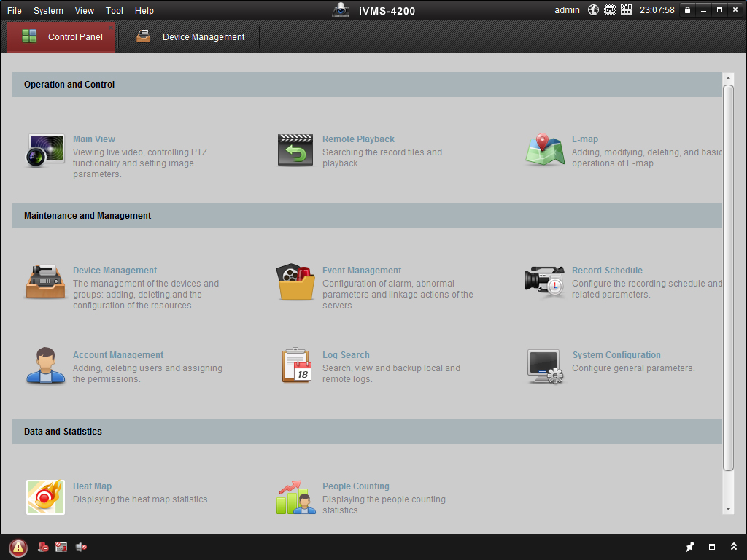Open the File menu
The height and width of the screenshot is (560, 747).
pos(15,10)
